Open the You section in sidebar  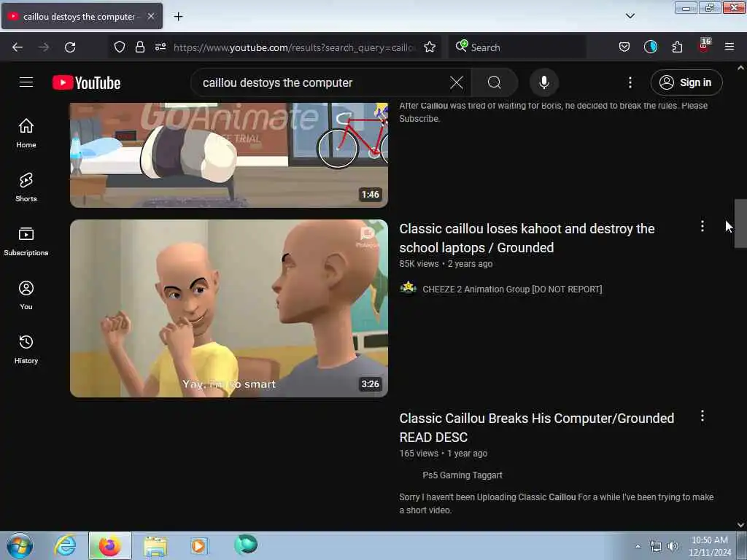click(x=26, y=295)
